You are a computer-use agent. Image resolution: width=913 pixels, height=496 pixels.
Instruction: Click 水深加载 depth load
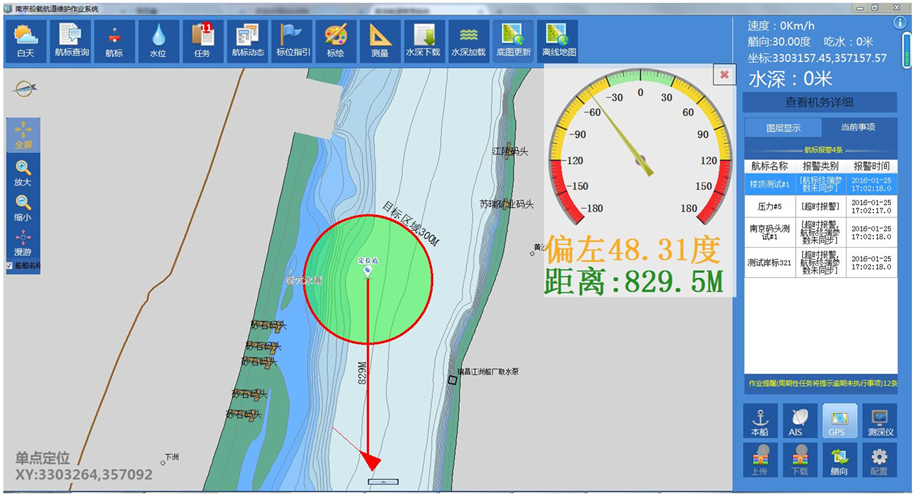pos(469,41)
